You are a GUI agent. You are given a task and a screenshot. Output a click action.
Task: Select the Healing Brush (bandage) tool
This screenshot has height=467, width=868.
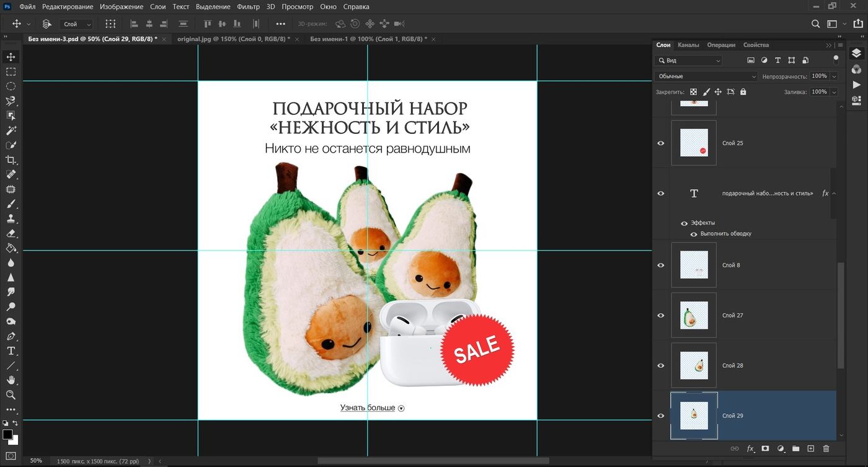[11, 175]
